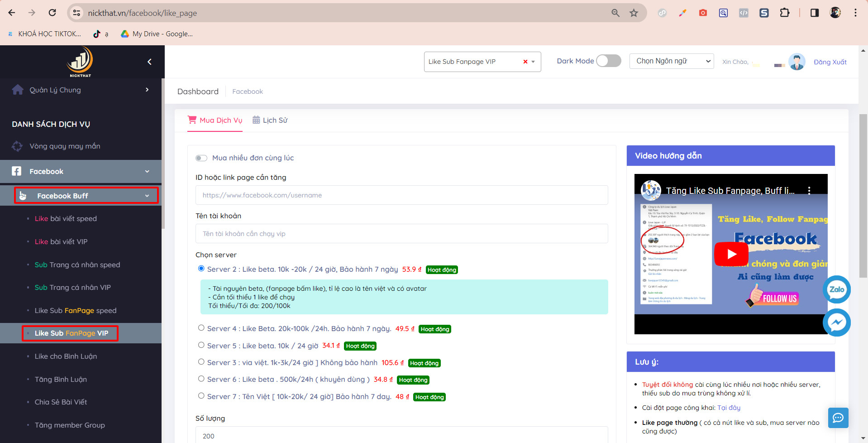Open My Drive - Google bookmark
This screenshot has width=868, height=443.
point(157,34)
